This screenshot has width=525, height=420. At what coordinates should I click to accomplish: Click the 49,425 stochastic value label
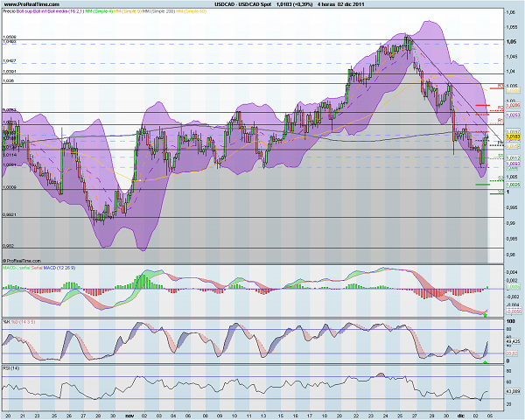pos(513,341)
